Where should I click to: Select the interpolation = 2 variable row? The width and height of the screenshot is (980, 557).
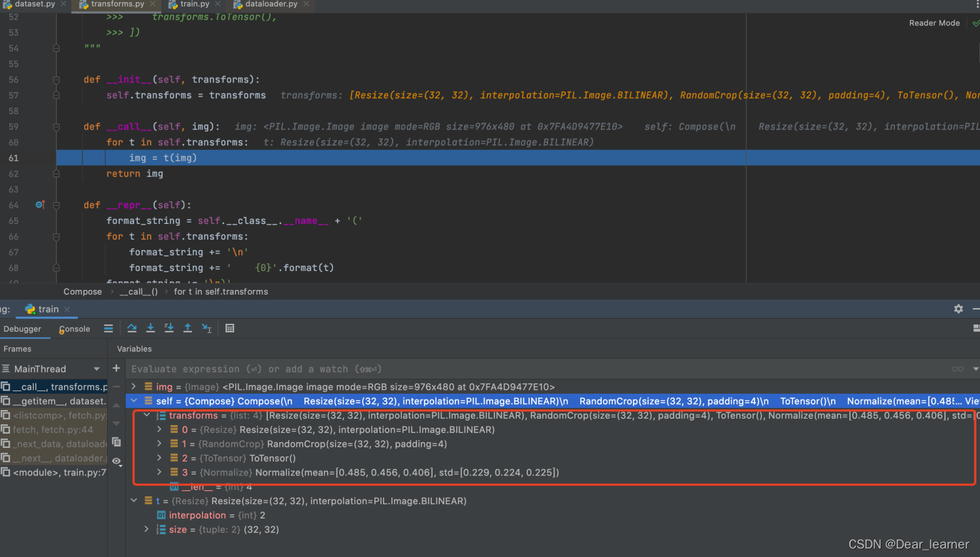pyautogui.click(x=552, y=515)
